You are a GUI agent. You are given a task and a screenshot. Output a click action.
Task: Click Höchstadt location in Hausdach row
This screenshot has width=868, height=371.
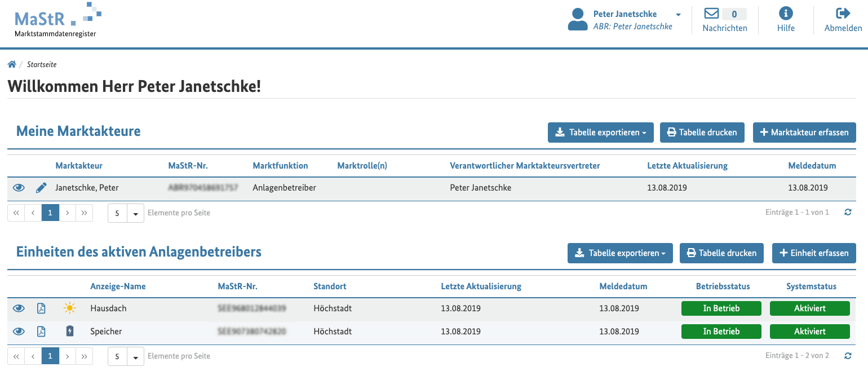pos(333,308)
